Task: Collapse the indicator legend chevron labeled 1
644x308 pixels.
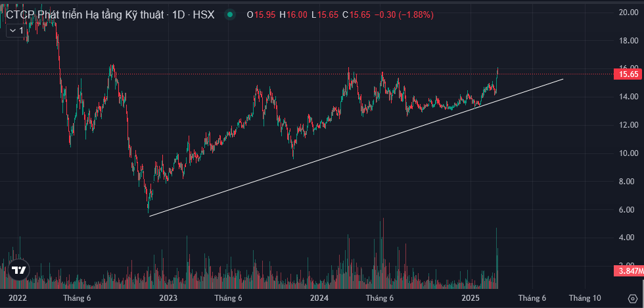Action: (16, 30)
